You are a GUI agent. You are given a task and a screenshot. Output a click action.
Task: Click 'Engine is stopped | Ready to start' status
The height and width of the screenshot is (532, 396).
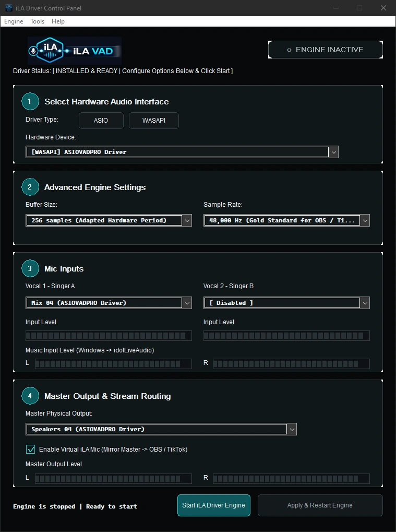pyautogui.click(x=75, y=506)
